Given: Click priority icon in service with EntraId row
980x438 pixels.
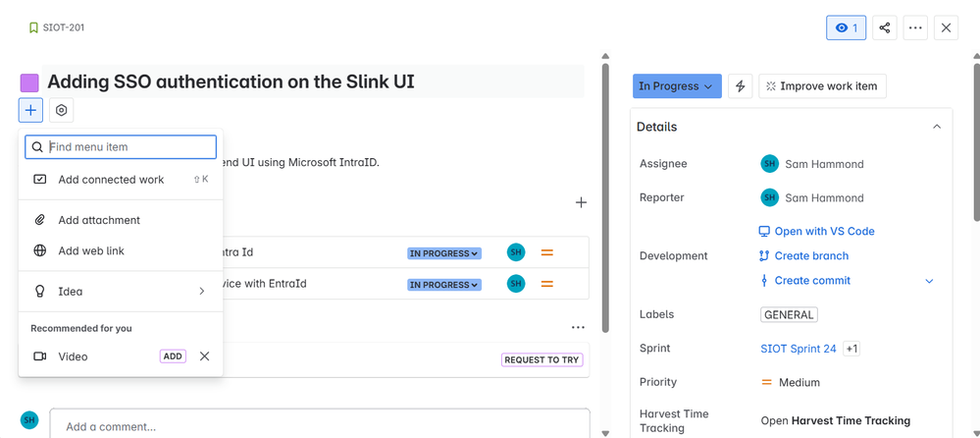Looking at the screenshot, I should pos(546,284).
